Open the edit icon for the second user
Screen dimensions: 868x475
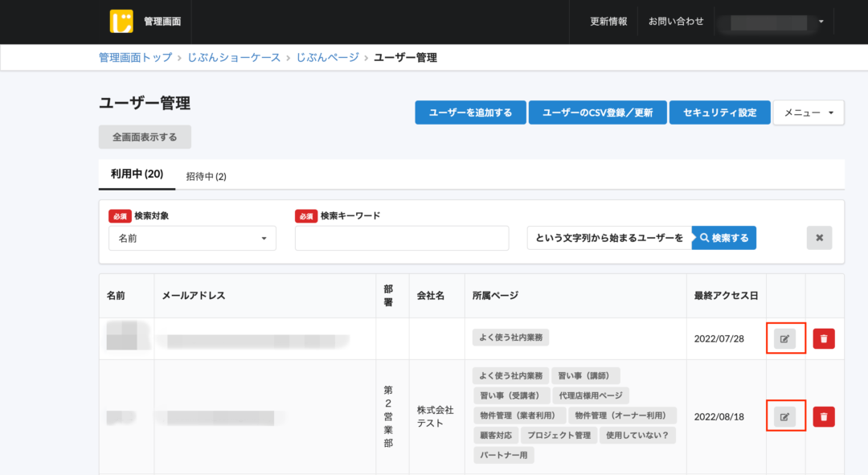click(785, 416)
